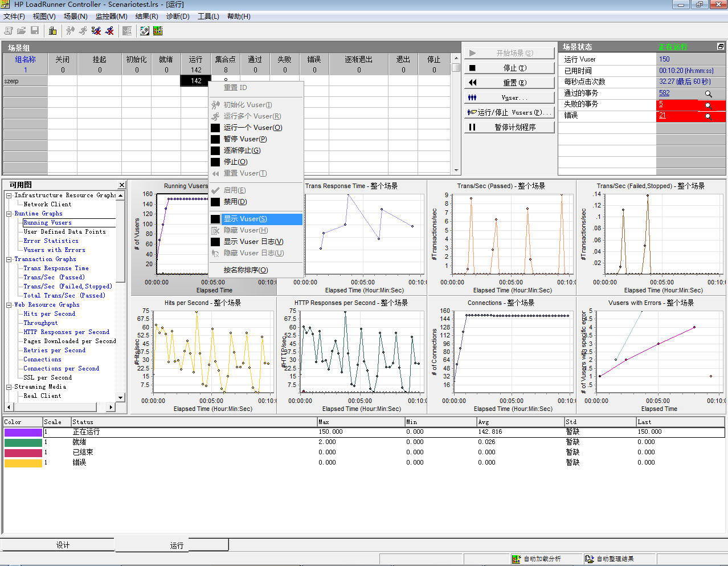This screenshot has height=566, width=728.
Task: Click the Analyze Results toolbar icon
Action: pos(127,30)
